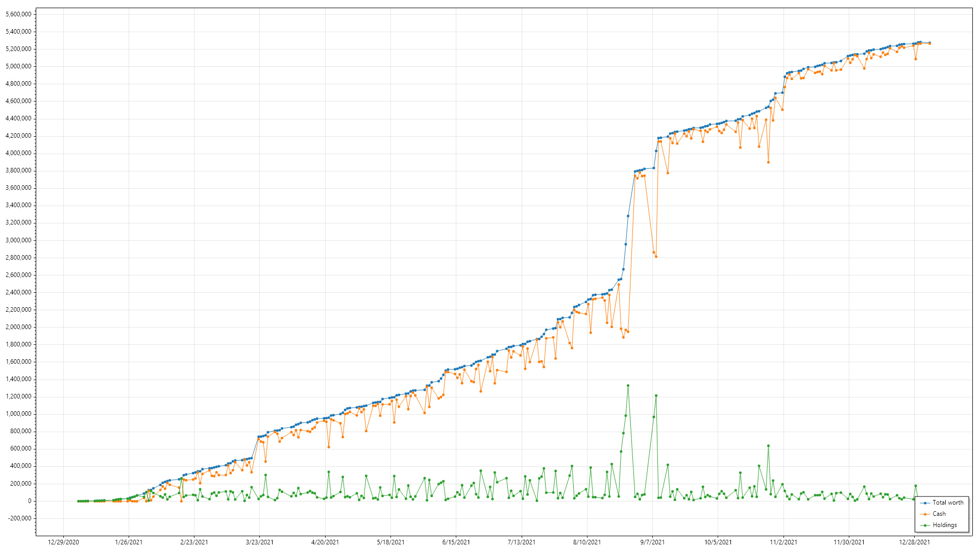Click the Cash dip point just before 11/2/2021
This screenshot has width=980, height=551.
[768, 162]
